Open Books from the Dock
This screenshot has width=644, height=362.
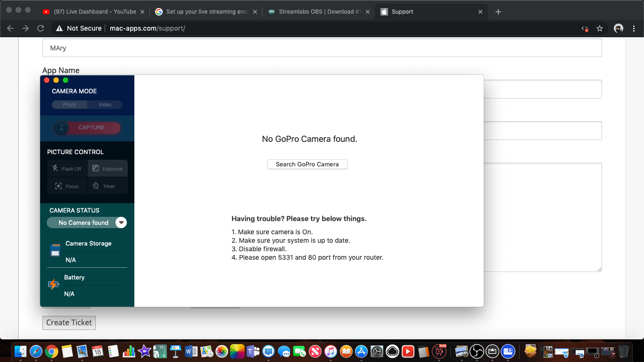tap(346, 351)
